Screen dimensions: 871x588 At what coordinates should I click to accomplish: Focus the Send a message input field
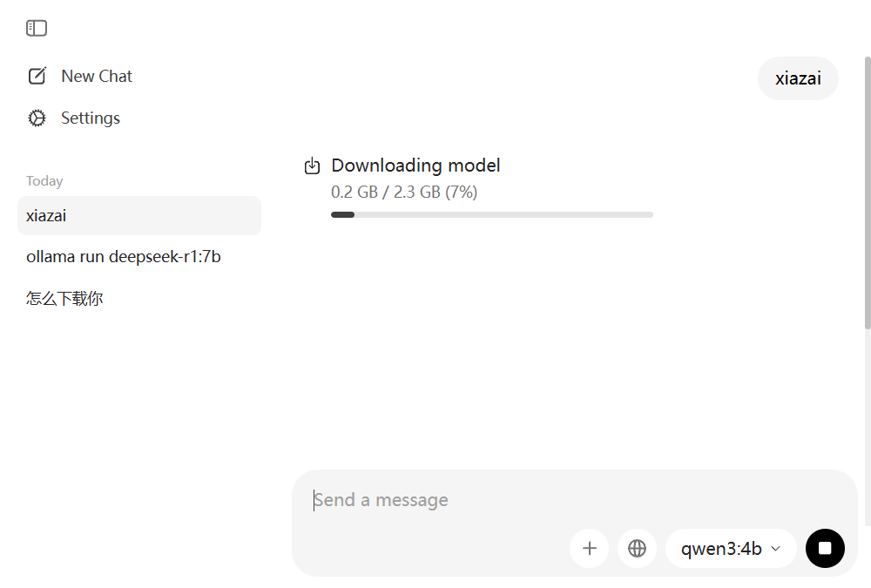tap(523, 500)
